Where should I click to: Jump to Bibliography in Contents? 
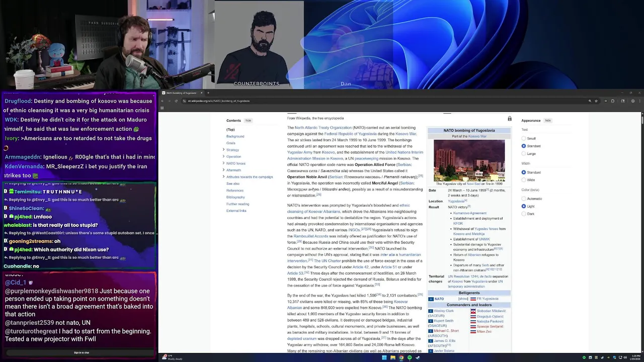(x=235, y=197)
